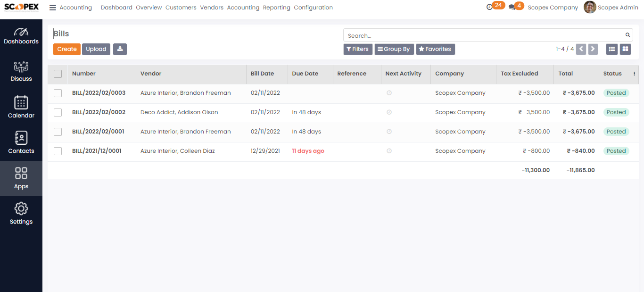Click activity clock for BILL/2021/12/0001
This screenshot has height=292, width=644.
point(389,151)
